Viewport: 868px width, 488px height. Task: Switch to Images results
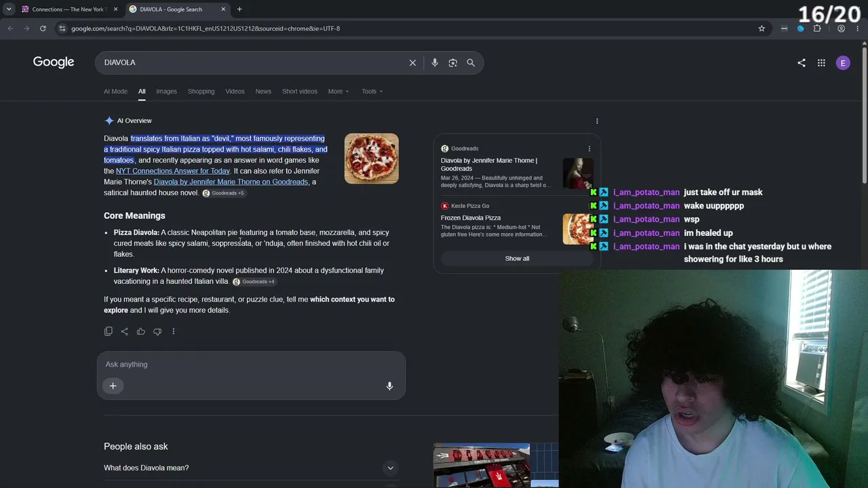pos(166,91)
